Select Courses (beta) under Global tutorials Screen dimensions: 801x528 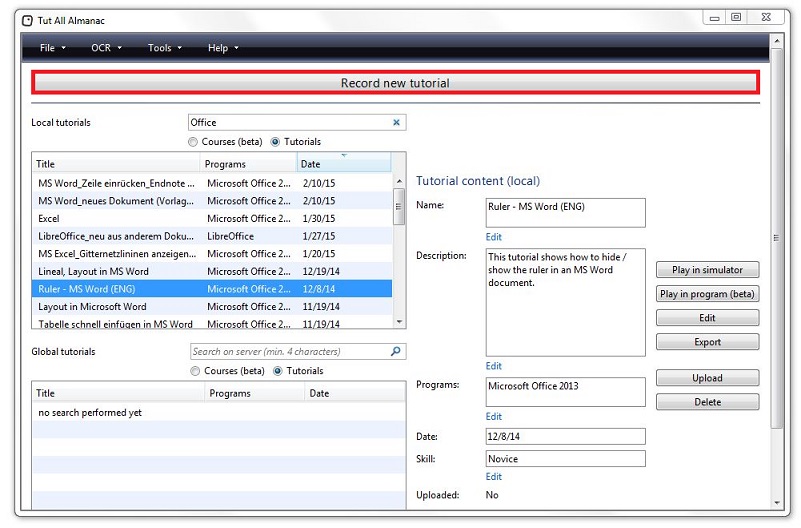(197, 371)
